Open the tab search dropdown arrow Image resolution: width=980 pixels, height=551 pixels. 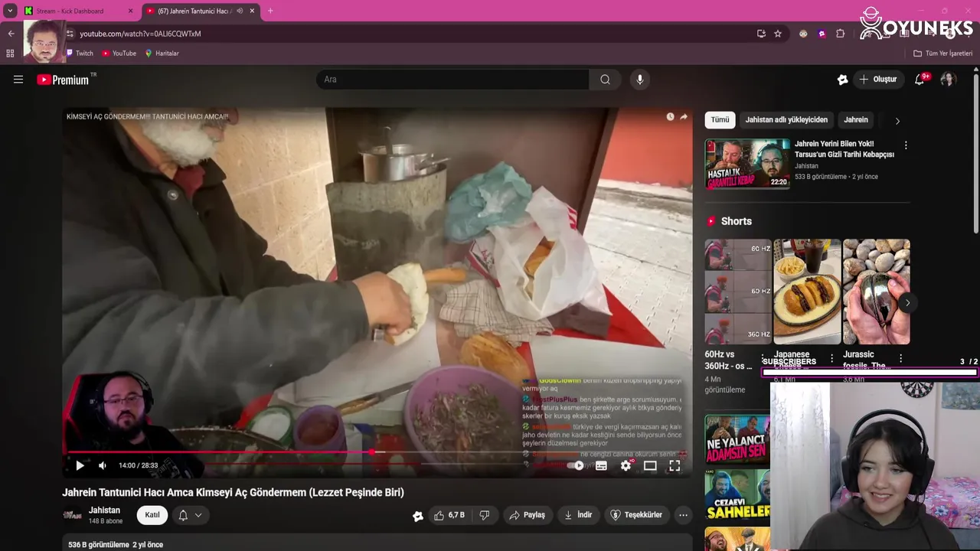click(10, 11)
